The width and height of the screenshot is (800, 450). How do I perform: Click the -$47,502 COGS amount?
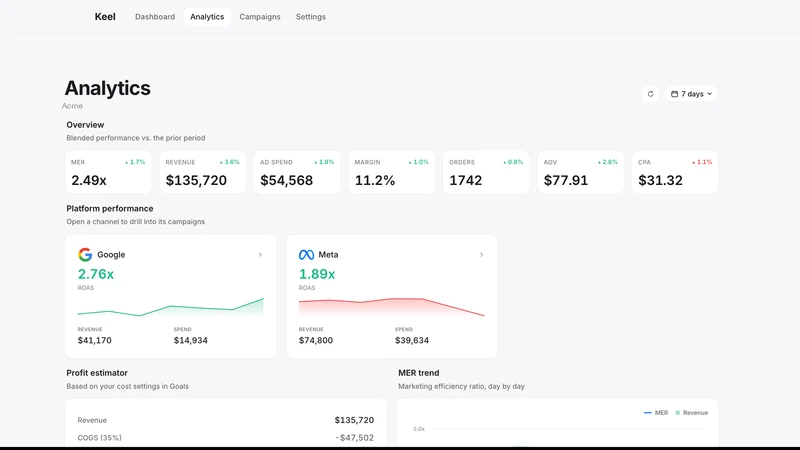pos(355,438)
